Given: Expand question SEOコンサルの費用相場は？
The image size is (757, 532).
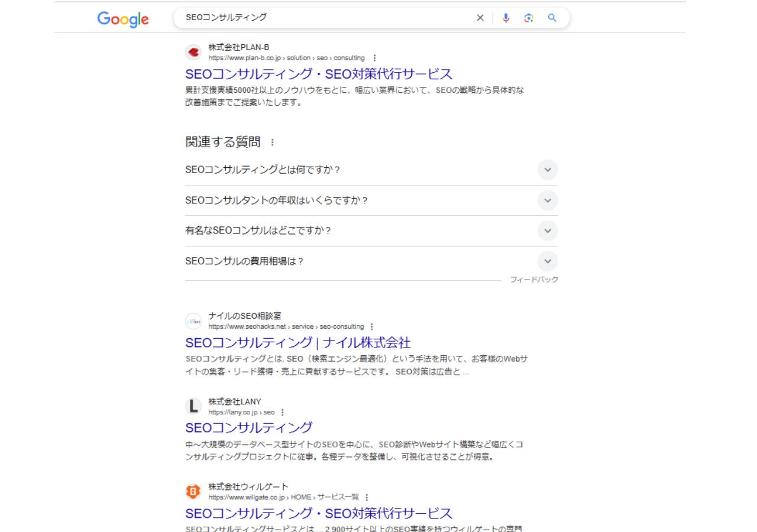Looking at the screenshot, I should click(x=371, y=261).
